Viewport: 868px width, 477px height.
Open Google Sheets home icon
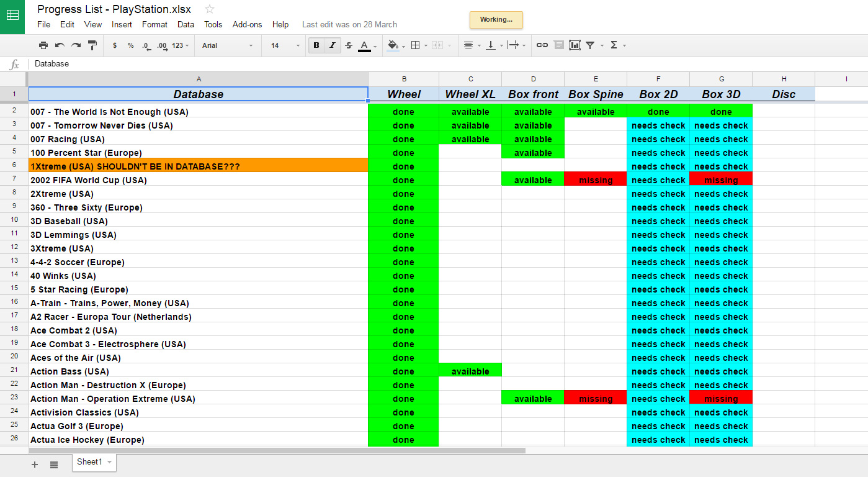click(12, 17)
